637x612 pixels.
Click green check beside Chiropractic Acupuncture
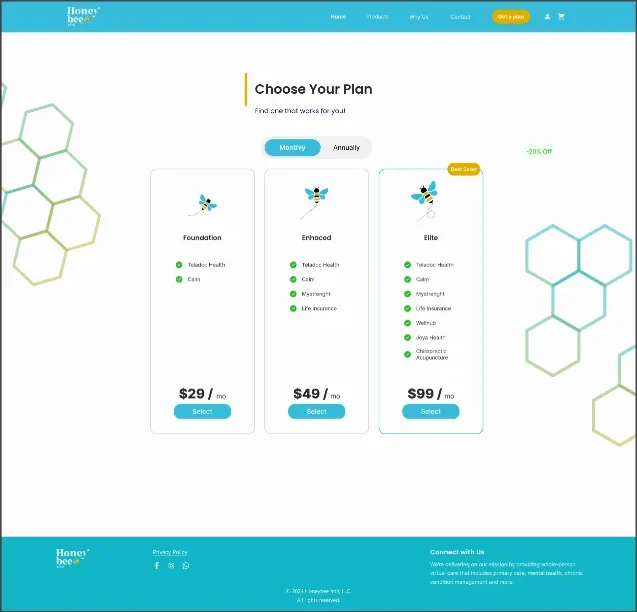click(x=407, y=354)
